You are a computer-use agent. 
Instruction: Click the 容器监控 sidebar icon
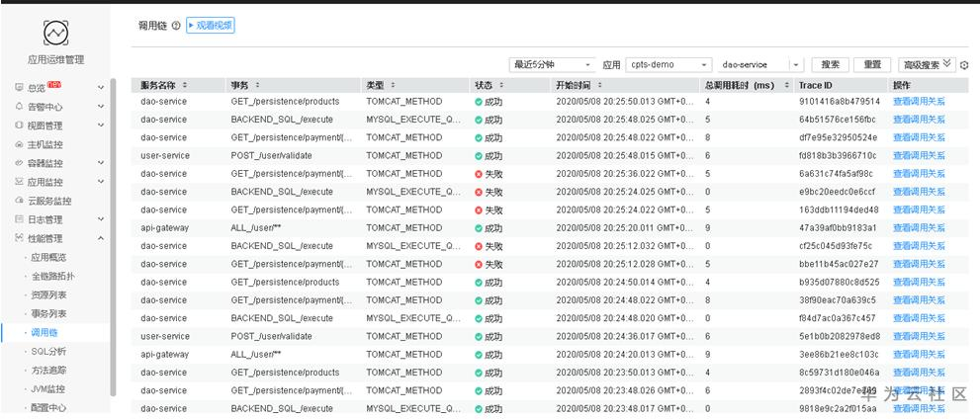coord(20,163)
